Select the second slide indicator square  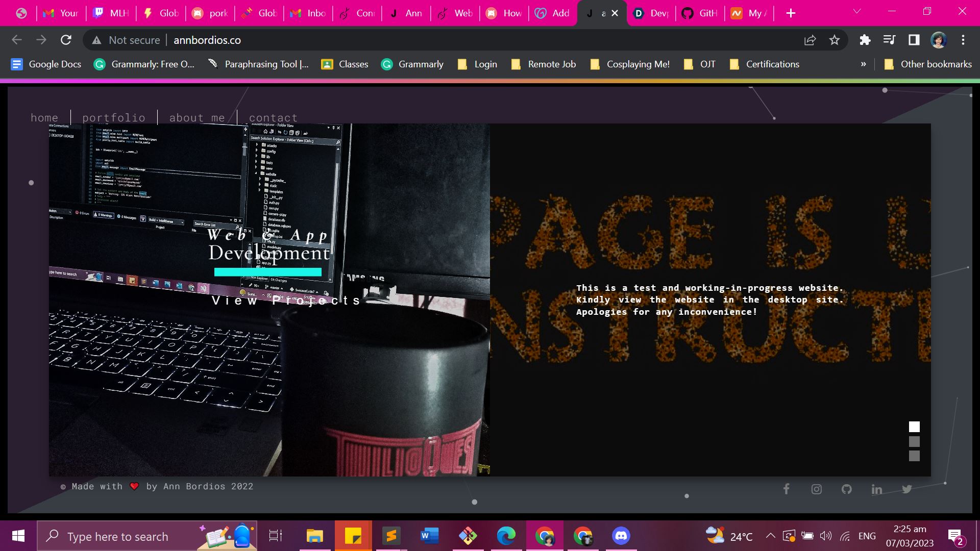pyautogui.click(x=914, y=441)
